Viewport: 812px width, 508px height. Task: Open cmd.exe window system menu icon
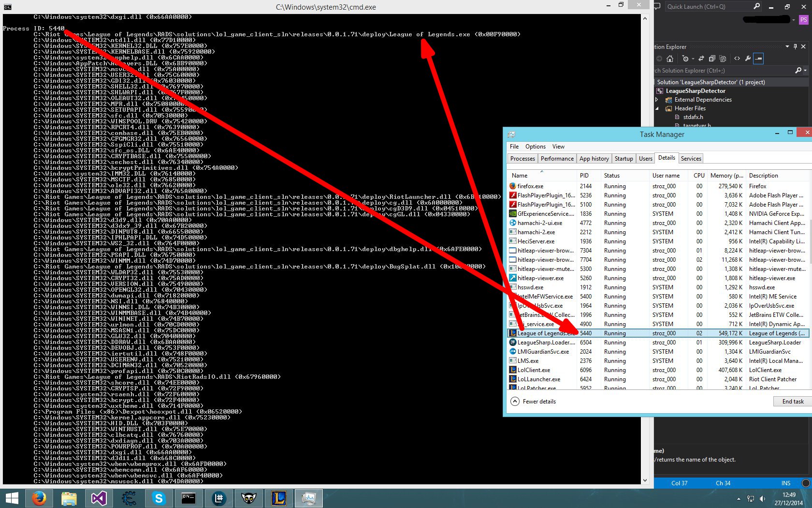[x=7, y=7]
